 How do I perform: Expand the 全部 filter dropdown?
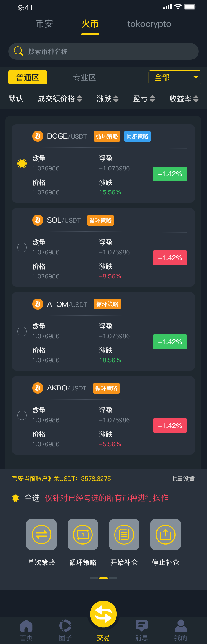point(175,77)
